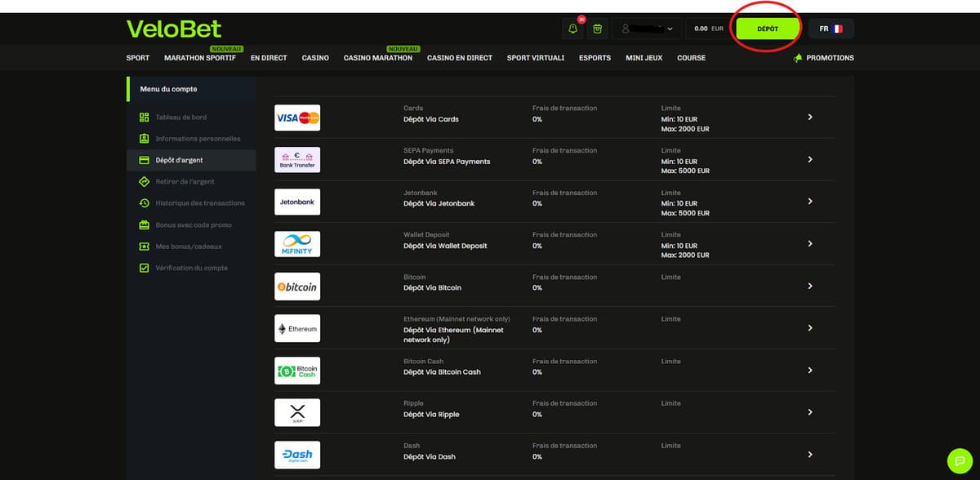The width and height of the screenshot is (980, 480).
Task: Open the FR language selector
Action: (830, 29)
